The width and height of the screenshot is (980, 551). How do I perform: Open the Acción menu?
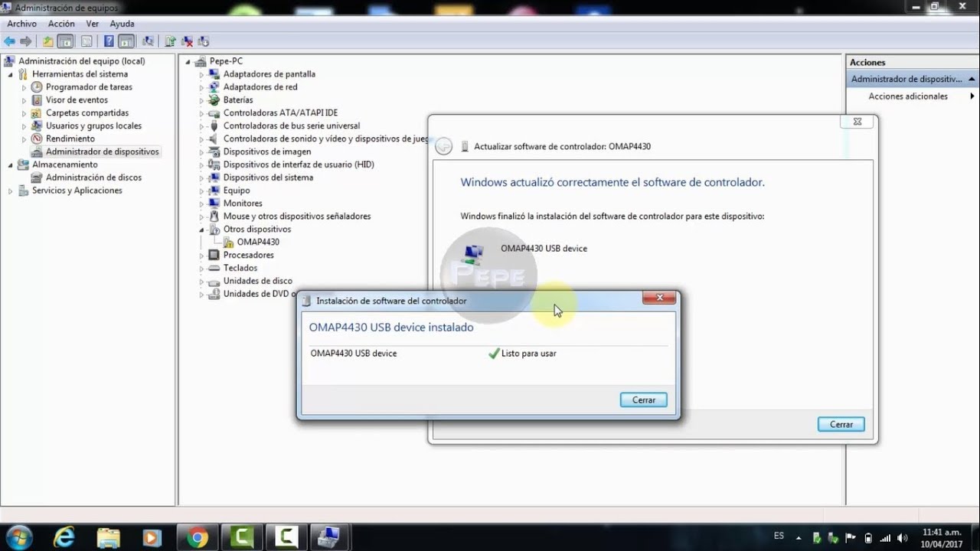pos(61,24)
